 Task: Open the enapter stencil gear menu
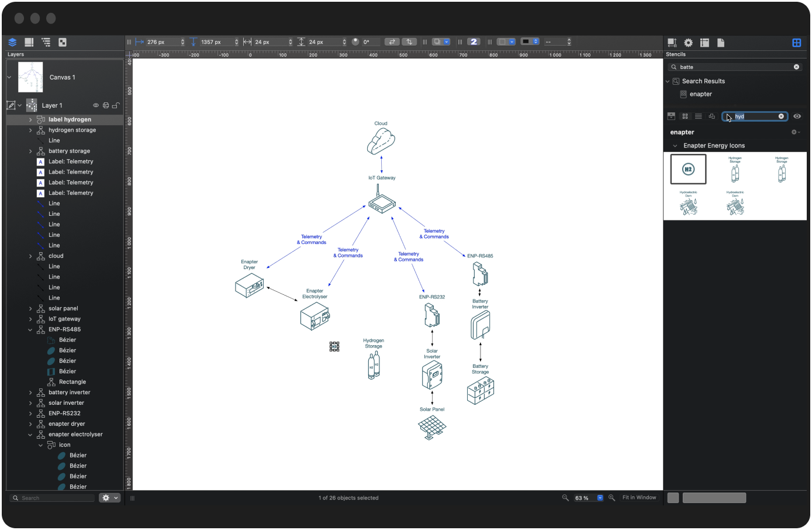795,132
